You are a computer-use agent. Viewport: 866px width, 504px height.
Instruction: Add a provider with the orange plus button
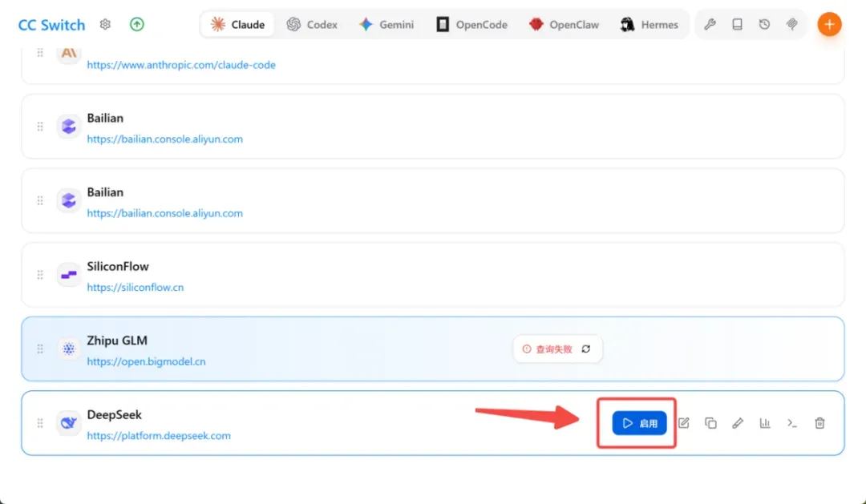point(830,24)
